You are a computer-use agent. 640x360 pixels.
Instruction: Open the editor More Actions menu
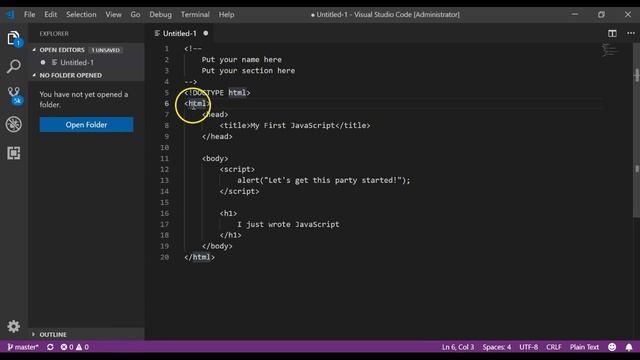point(631,33)
